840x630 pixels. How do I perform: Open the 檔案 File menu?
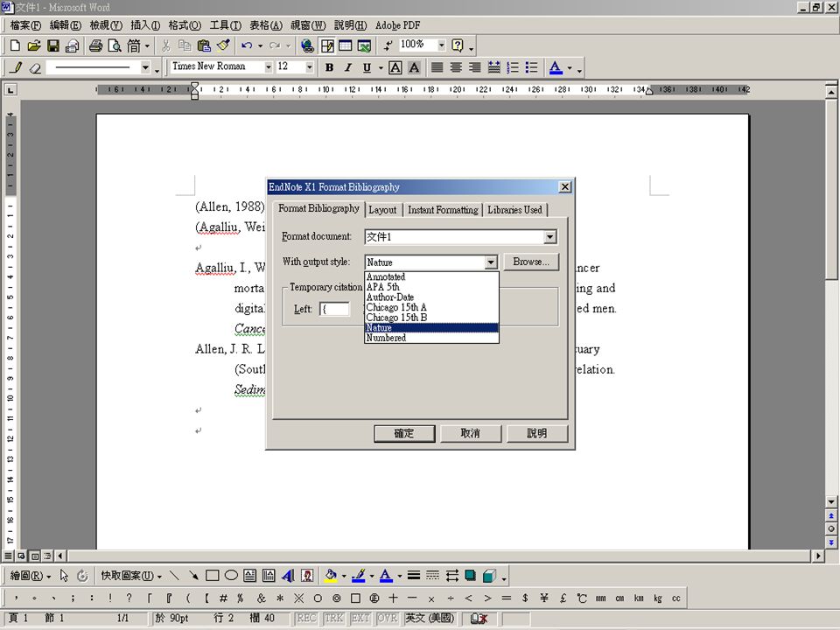pyautogui.click(x=25, y=25)
